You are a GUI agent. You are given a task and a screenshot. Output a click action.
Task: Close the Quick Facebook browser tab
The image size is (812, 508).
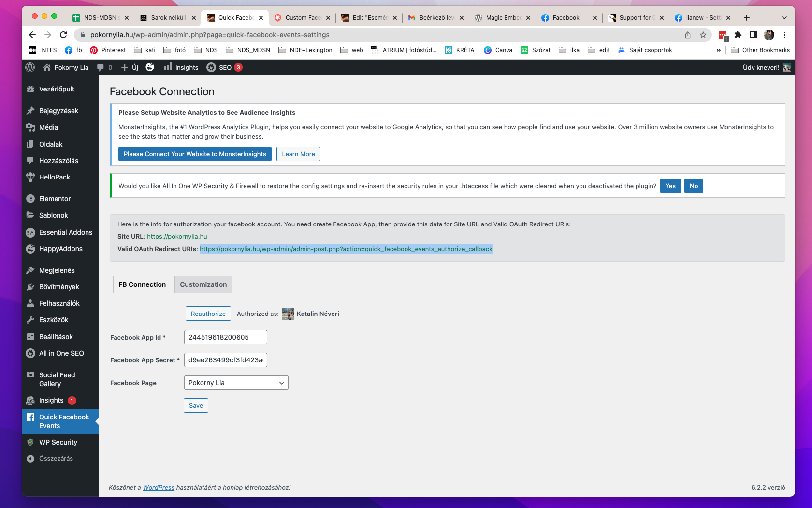click(x=261, y=18)
